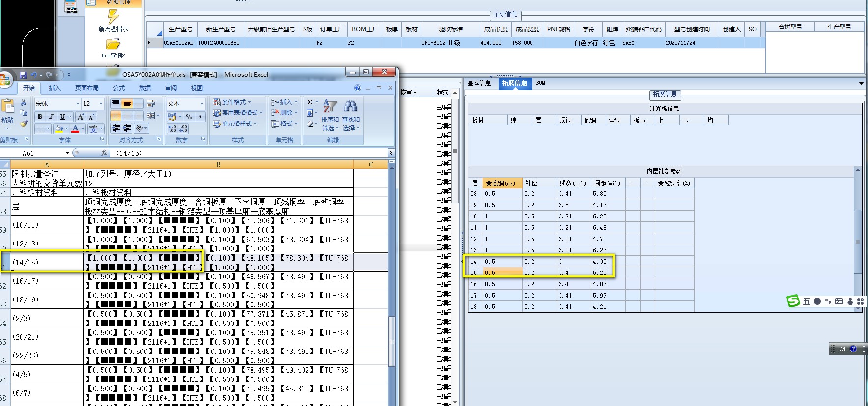Viewport: 868px width, 406px height.
Task: Undo the last action in Excel
Action: click(x=34, y=75)
